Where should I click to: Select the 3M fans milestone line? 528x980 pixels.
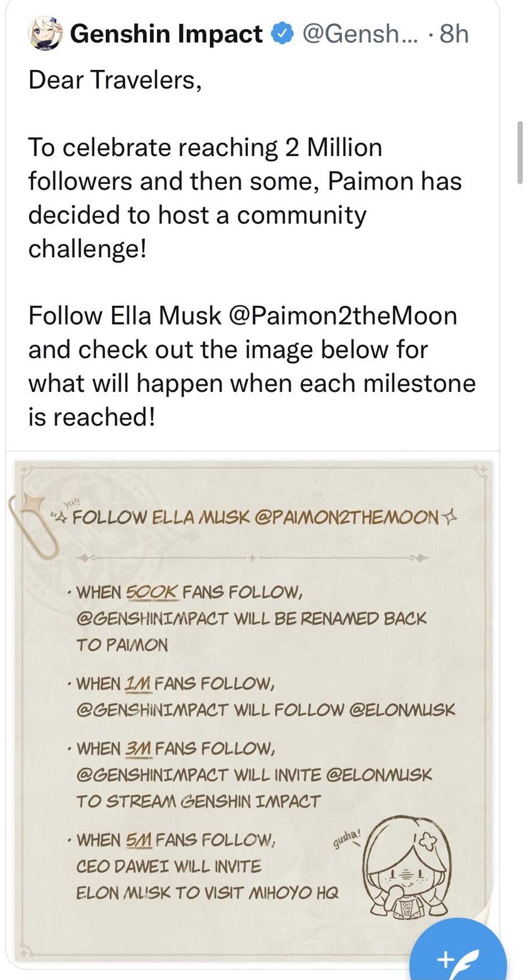coord(176,748)
